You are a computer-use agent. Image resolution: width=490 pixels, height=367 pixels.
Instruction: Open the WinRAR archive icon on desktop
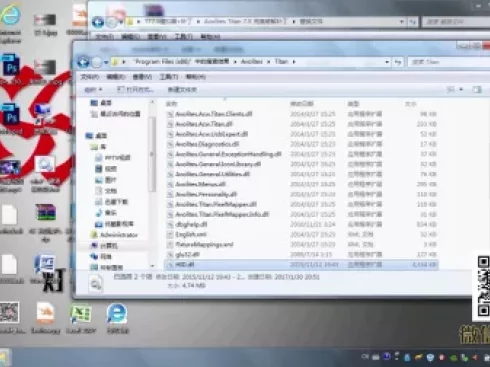coord(45,212)
